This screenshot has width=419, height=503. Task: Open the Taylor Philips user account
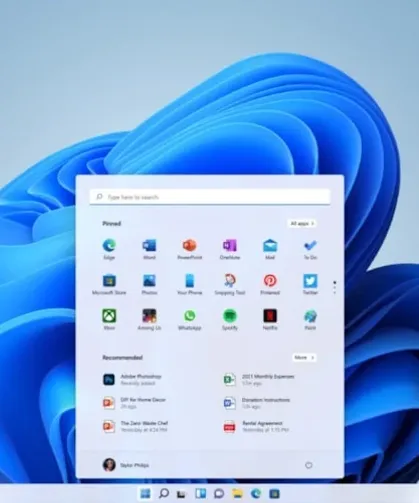click(x=126, y=465)
